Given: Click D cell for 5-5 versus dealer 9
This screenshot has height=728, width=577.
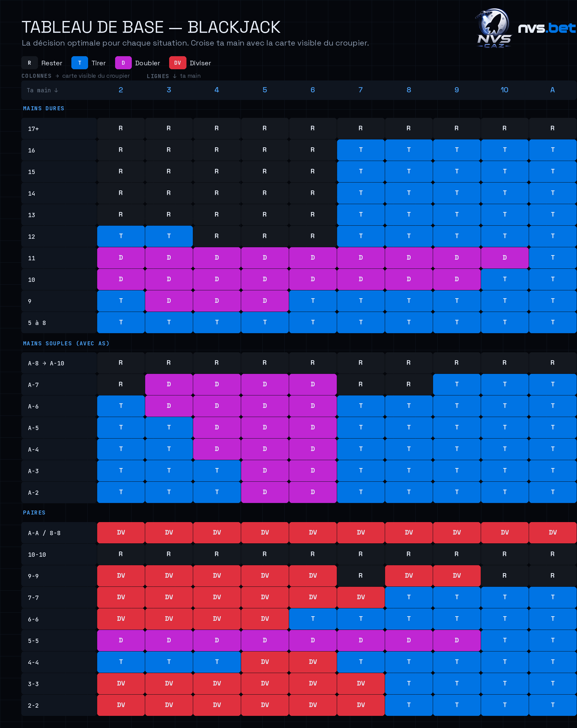Looking at the screenshot, I should click(456, 641).
